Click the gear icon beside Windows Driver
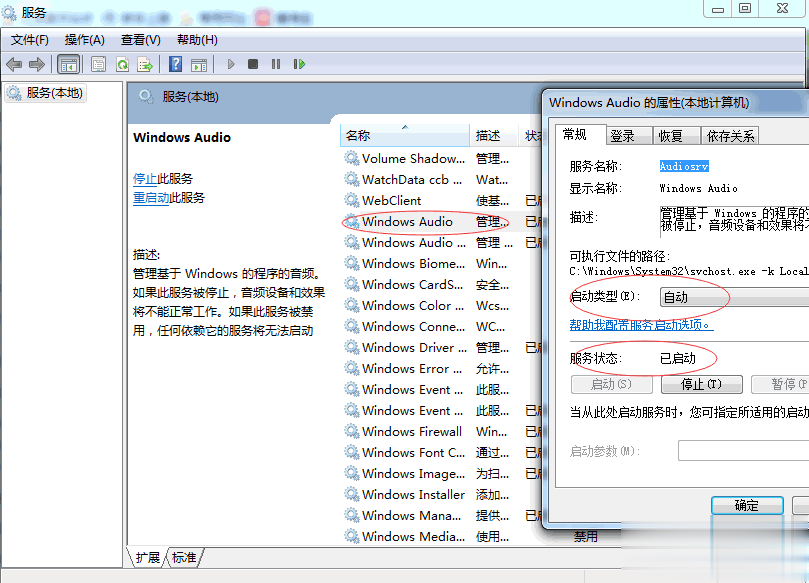This screenshot has height=583, width=809. (x=352, y=347)
